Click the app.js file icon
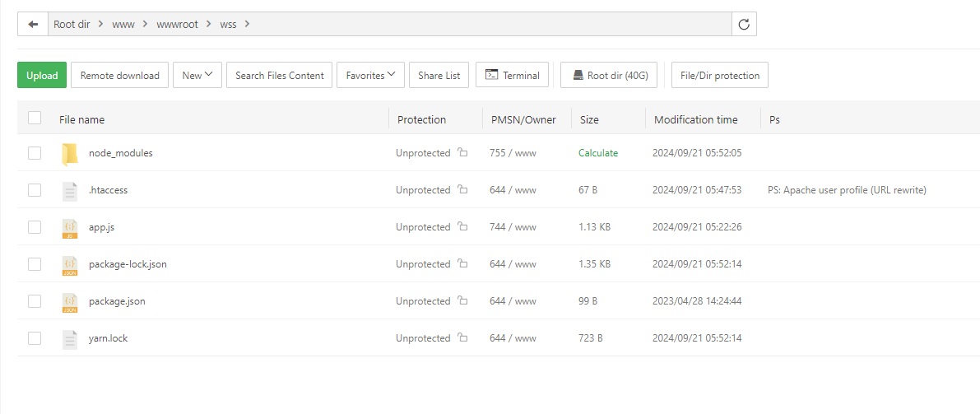Screen dimensions: 980x414 (x=70, y=227)
